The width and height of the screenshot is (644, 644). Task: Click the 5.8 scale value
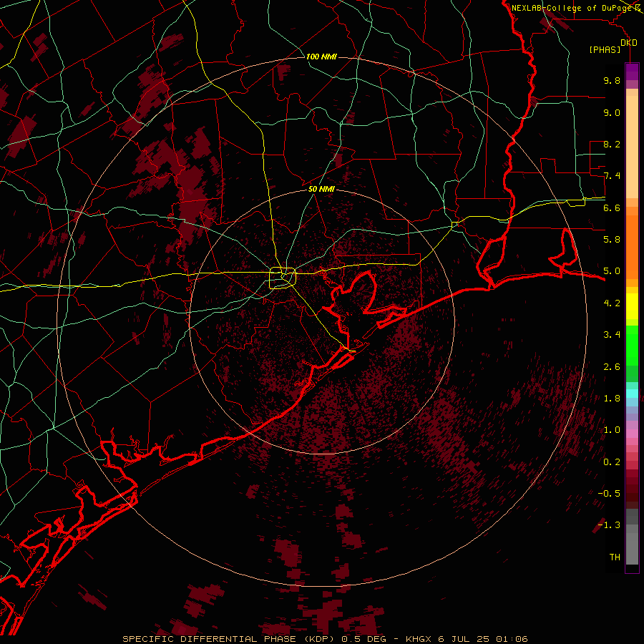click(x=612, y=240)
